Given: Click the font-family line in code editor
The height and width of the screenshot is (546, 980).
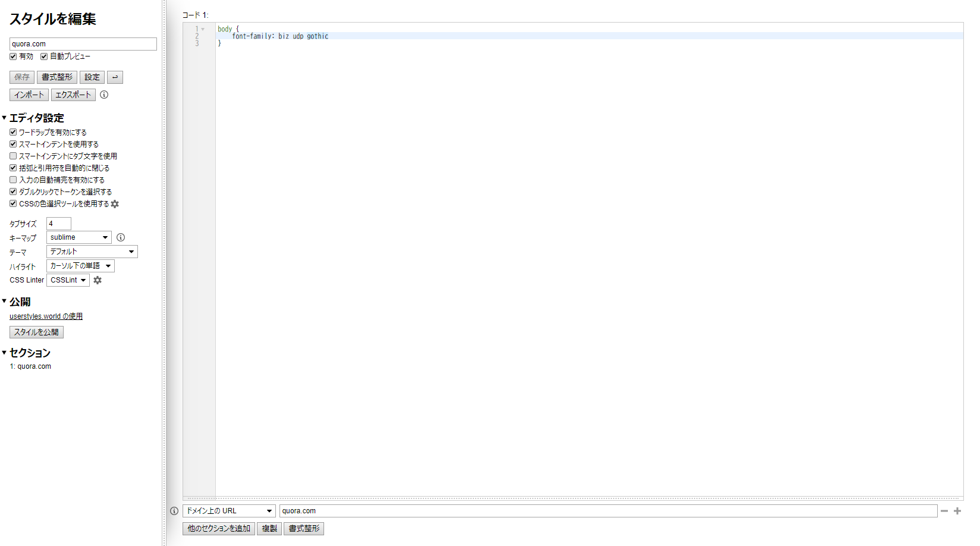Looking at the screenshot, I should [589, 36].
